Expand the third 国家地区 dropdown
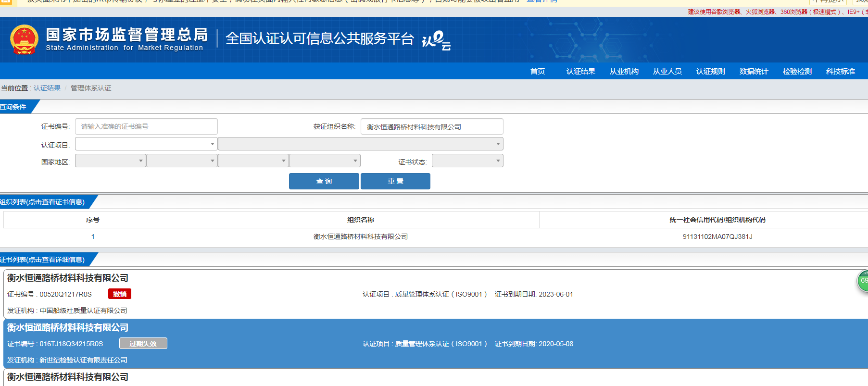Viewport: 868px width, 386px height. pyautogui.click(x=253, y=161)
